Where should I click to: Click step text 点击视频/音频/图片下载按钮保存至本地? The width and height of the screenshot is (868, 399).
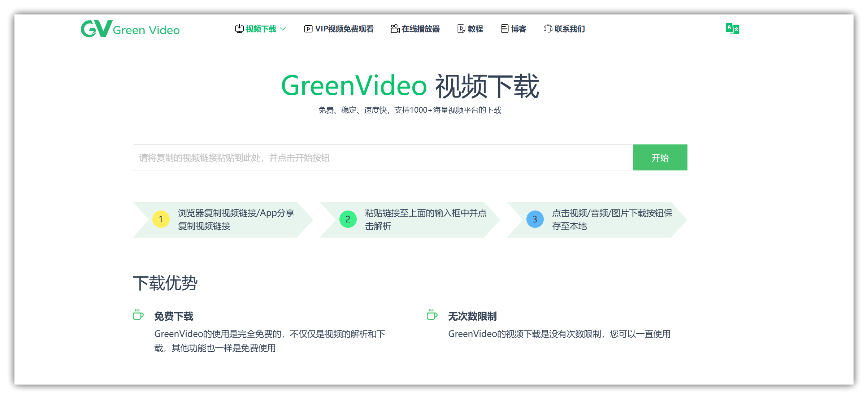pos(612,219)
